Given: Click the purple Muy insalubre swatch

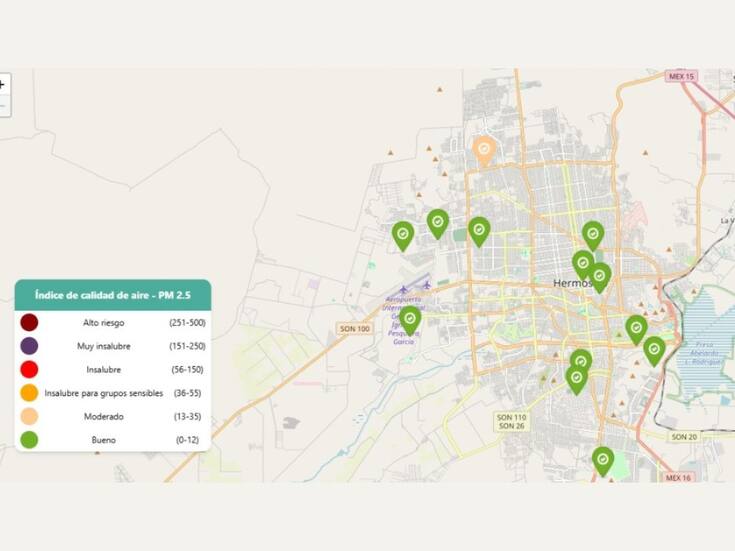Looking at the screenshot, I should click(x=29, y=346).
